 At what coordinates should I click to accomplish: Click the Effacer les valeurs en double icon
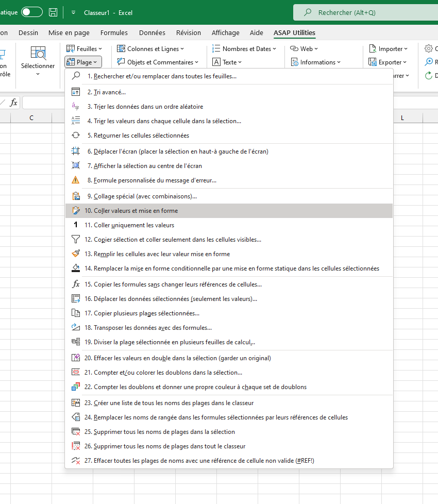point(76,358)
